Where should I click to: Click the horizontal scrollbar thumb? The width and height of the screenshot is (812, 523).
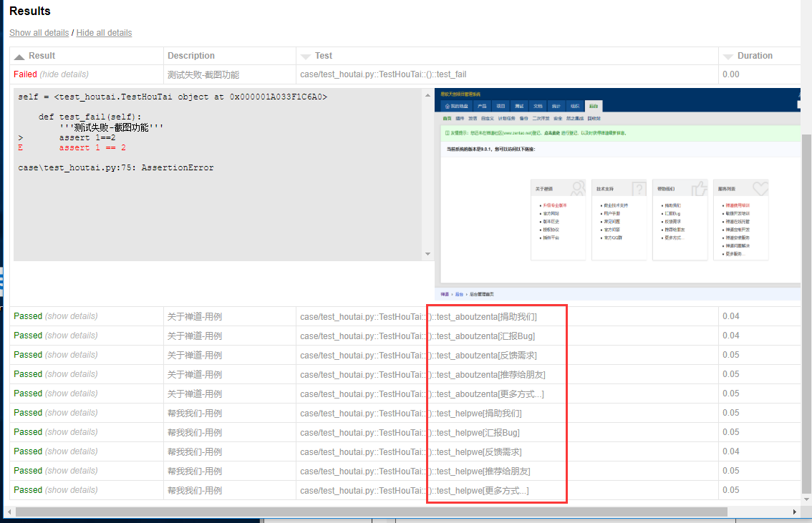(x=372, y=512)
